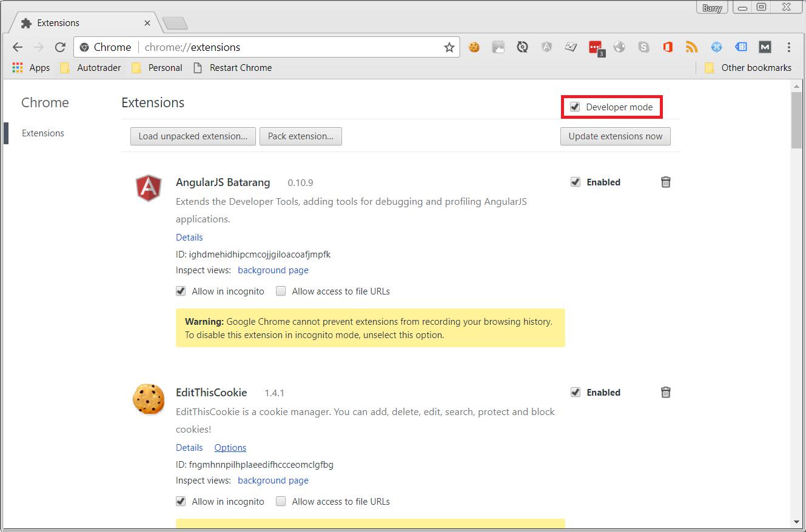806x532 pixels.
Task: Uncheck Enabled for AngularJS Batarang
Action: coord(576,182)
